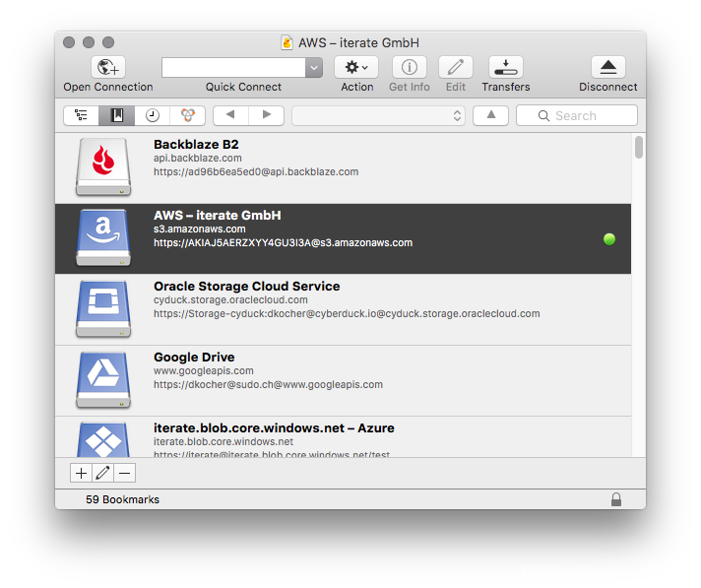
Task: Open the Transfers window
Action: pos(506,67)
